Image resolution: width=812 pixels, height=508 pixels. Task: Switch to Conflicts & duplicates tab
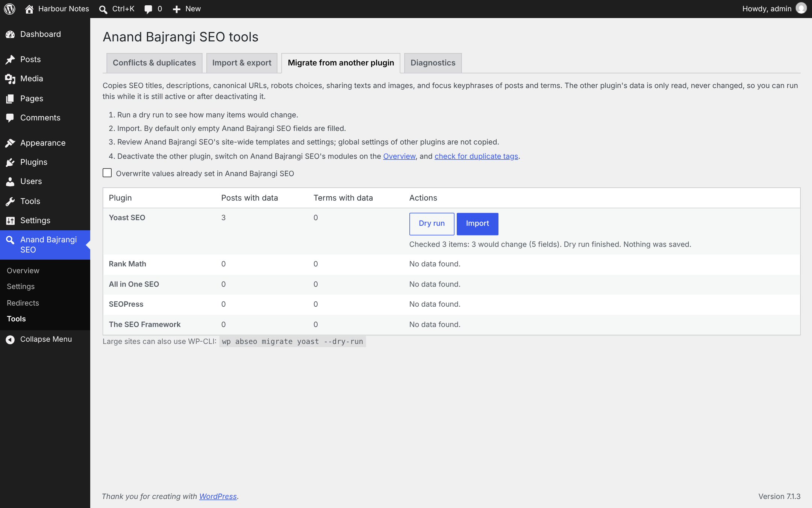154,63
